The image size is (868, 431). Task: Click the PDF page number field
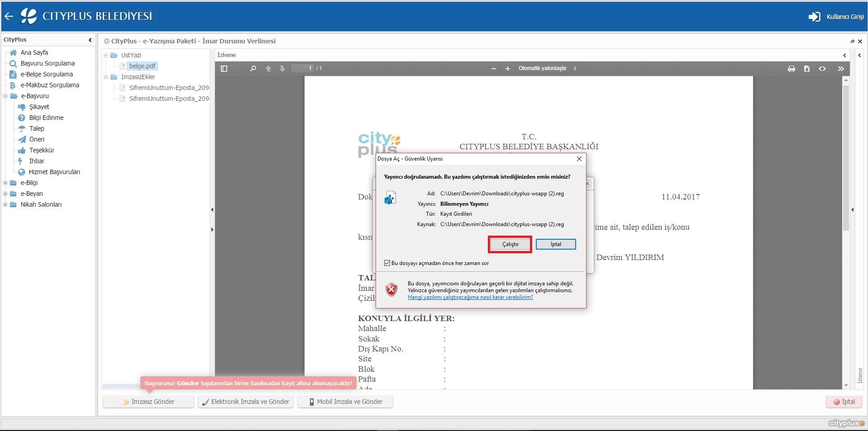303,68
